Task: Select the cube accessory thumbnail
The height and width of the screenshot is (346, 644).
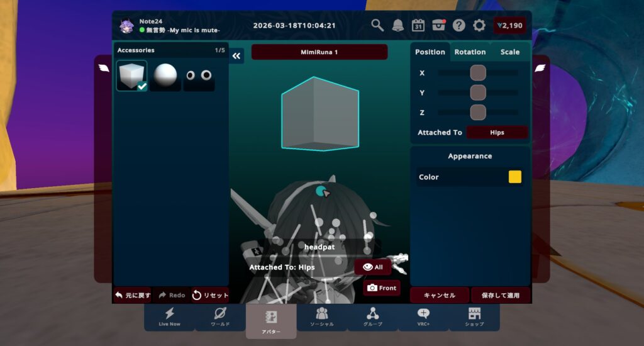Action: (131, 75)
